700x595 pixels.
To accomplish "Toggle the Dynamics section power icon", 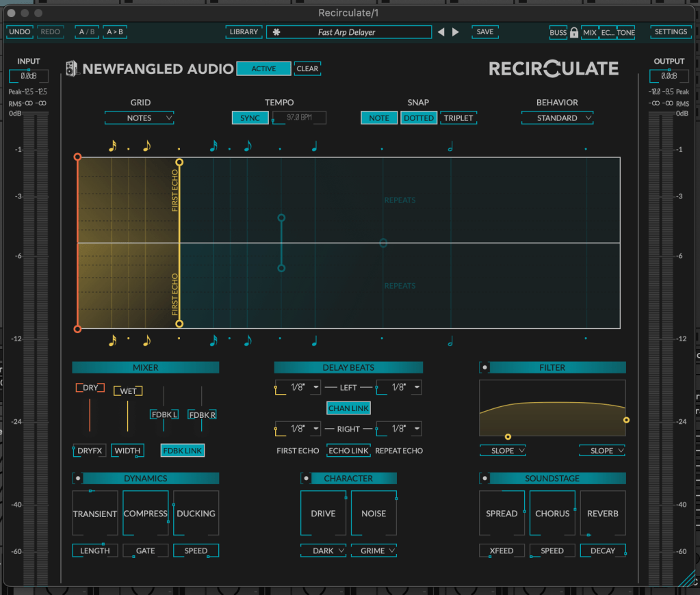I will pyautogui.click(x=78, y=478).
